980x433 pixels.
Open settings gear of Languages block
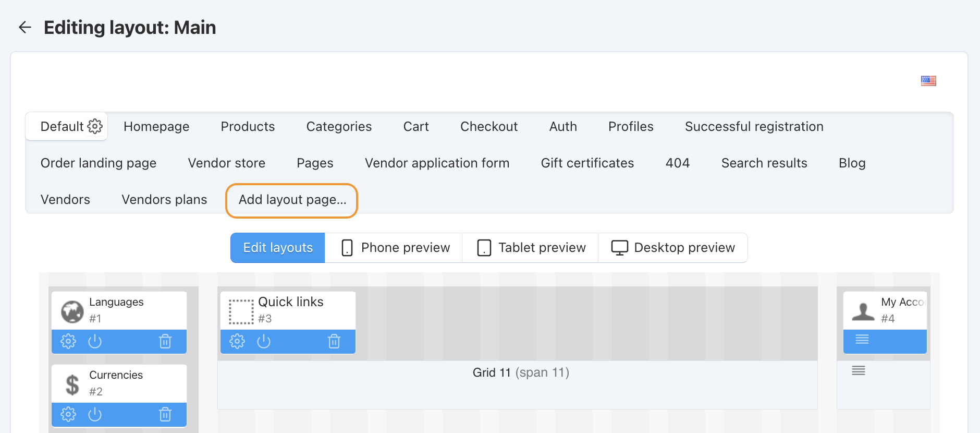click(x=68, y=341)
